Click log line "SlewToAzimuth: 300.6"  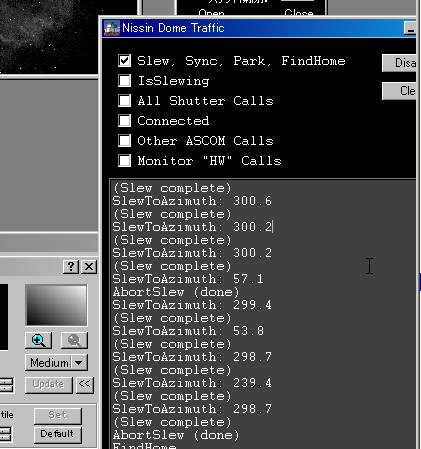pos(192,201)
